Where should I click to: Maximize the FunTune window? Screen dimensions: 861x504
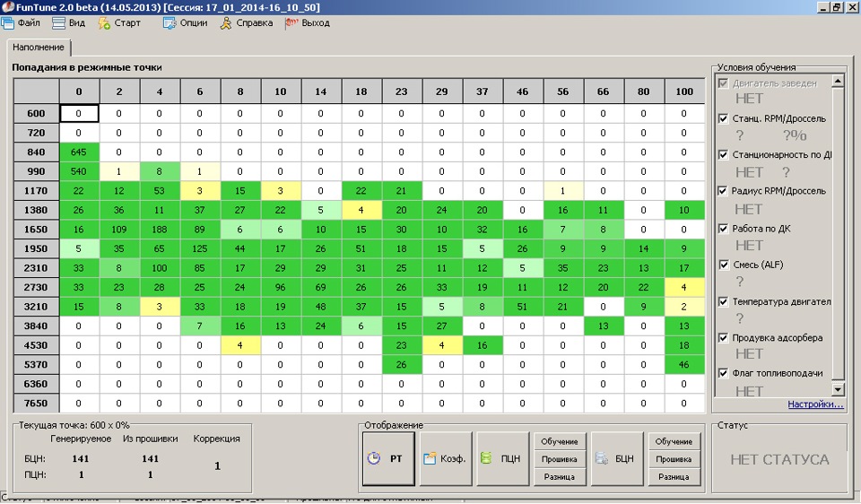coord(836,7)
